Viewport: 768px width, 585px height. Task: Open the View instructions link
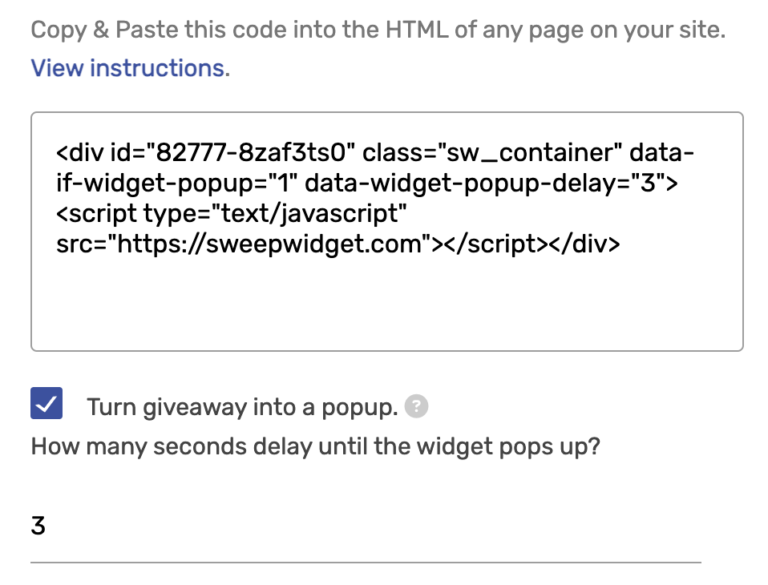130,68
